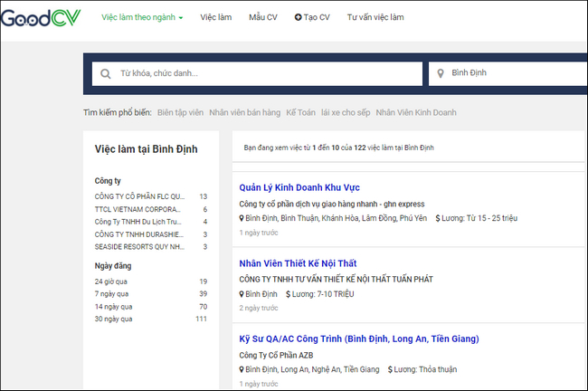
Task: Expand the Việc làm theo ngành dropdown
Action: tap(142, 17)
